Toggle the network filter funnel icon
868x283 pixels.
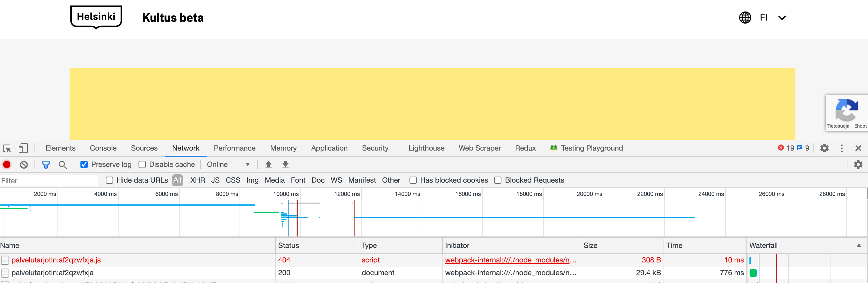point(46,165)
